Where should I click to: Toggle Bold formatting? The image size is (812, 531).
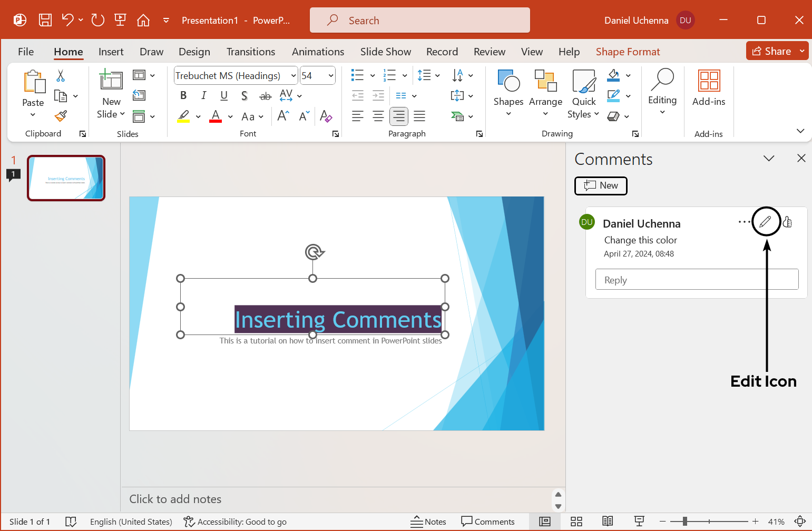tap(183, 95)
